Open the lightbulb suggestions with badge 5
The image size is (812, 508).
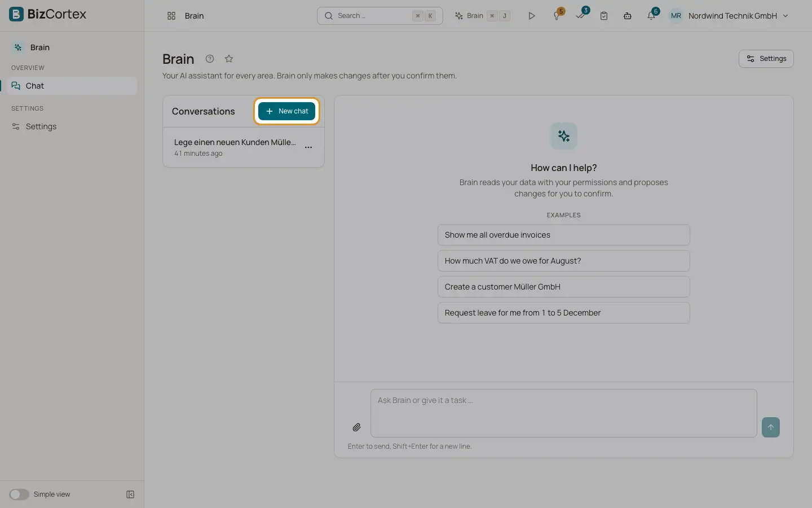click(557, 15)
